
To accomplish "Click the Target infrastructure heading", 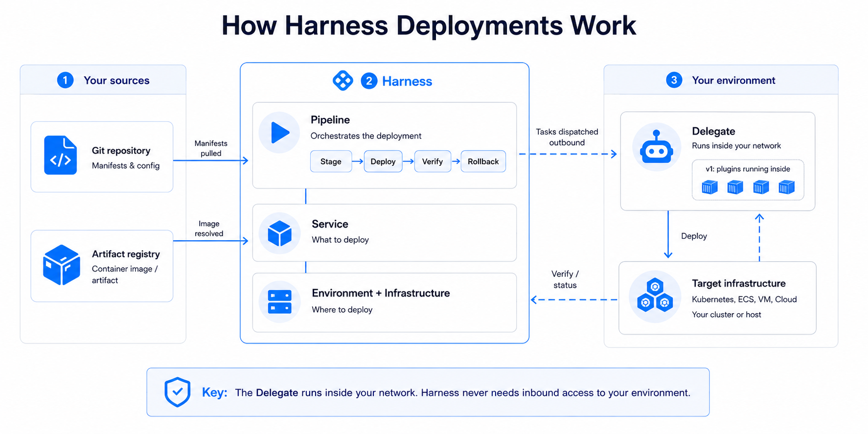I will (x=739, y=283).
